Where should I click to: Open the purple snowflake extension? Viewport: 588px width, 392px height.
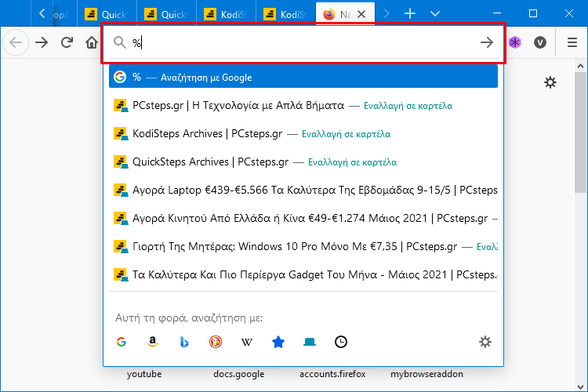515,42
